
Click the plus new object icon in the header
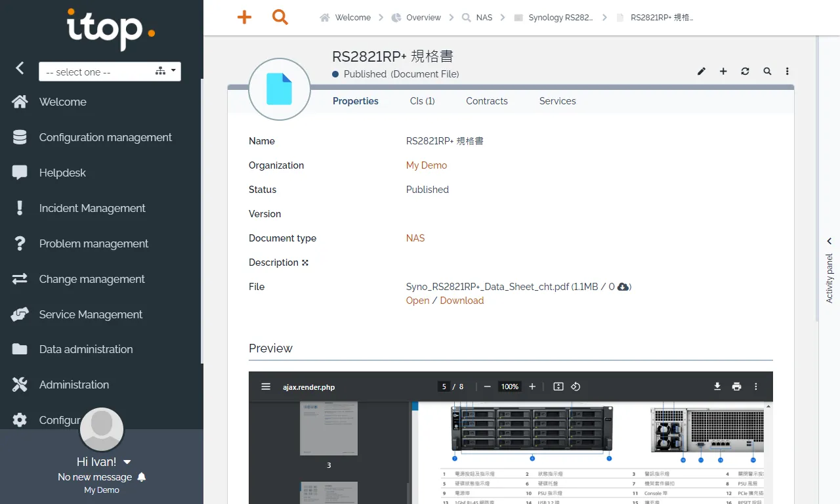723,71
